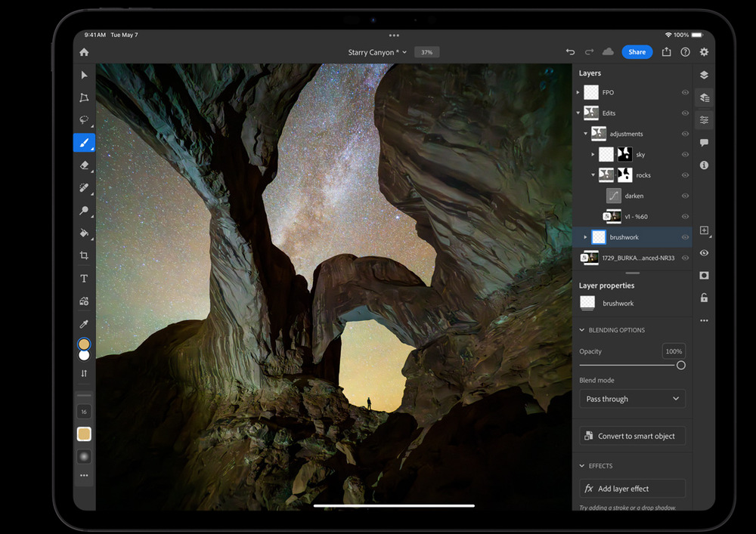Expand the brushwork layer group
Viewport: 756px width, 534px height.
pyautogui.click(x=585, y=237)
